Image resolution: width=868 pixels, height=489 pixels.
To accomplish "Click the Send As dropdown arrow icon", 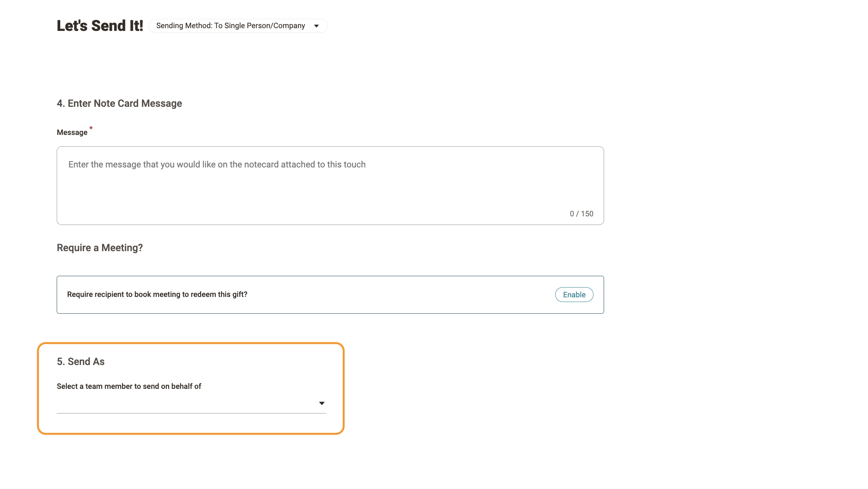I will 321,403.
